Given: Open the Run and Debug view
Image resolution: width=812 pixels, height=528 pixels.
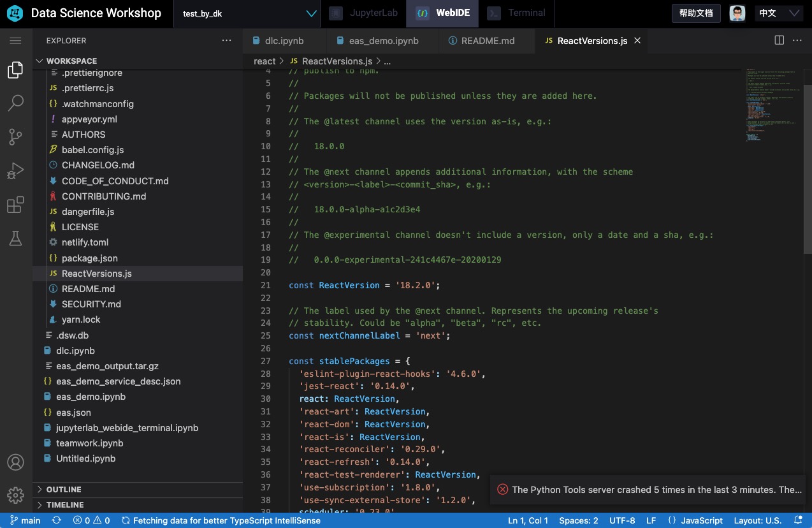Looking at the screenshot, I should pos(16,171).
